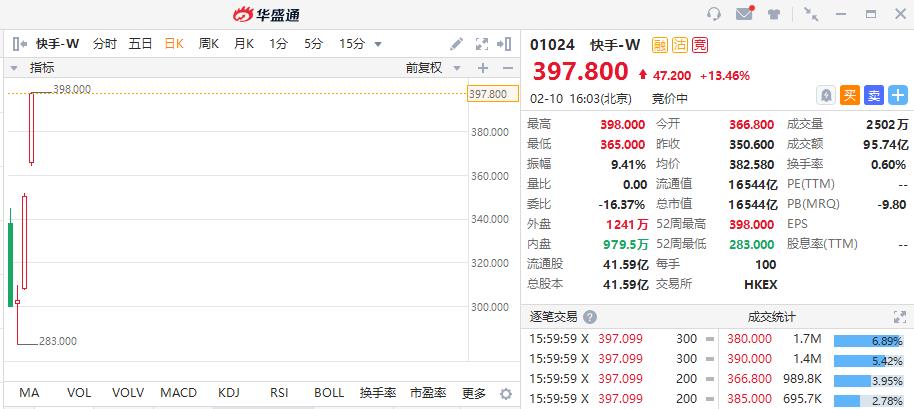Select the 1分 chart tab

(278, 44)
